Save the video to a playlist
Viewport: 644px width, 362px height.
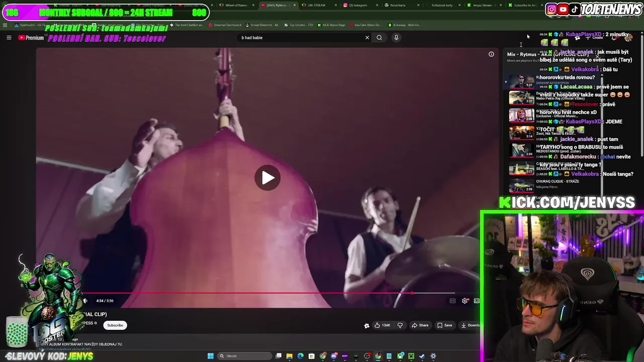point(445,325)
